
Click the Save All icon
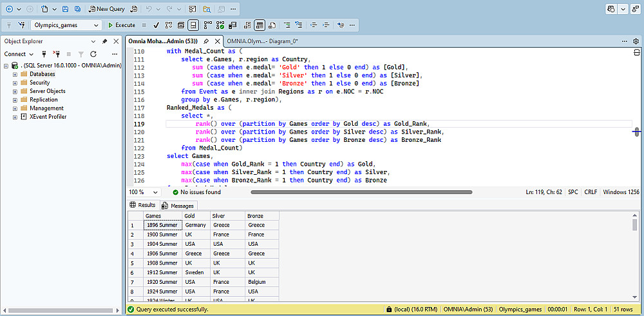click(77, 9)
